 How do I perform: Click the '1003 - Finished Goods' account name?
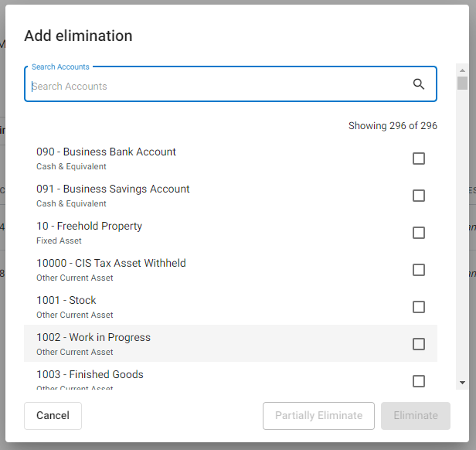90,374
